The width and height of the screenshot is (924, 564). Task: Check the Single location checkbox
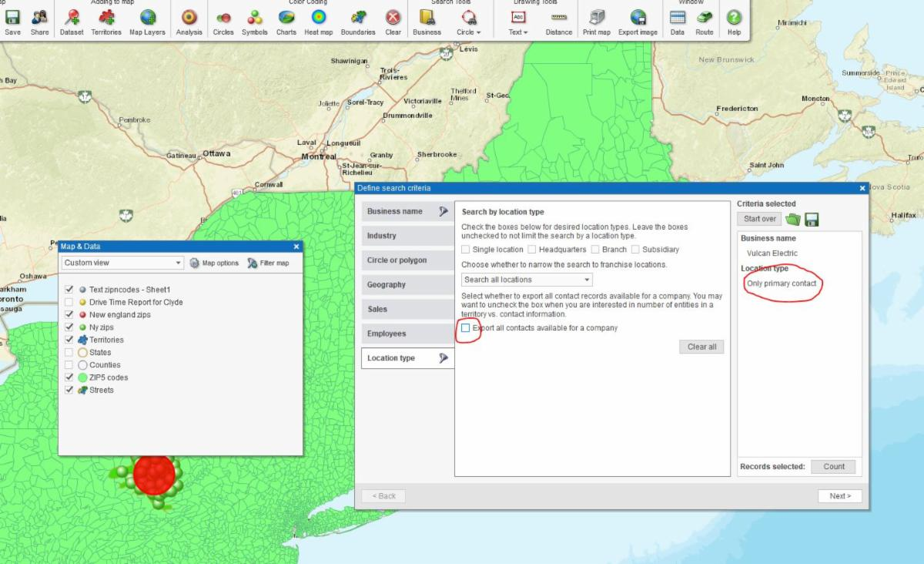click(x=466, y=250)
